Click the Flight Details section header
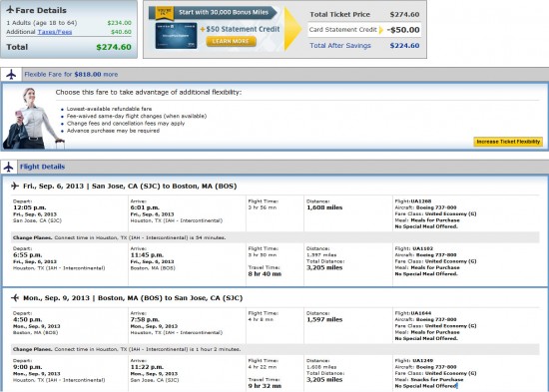 (42, 167)
